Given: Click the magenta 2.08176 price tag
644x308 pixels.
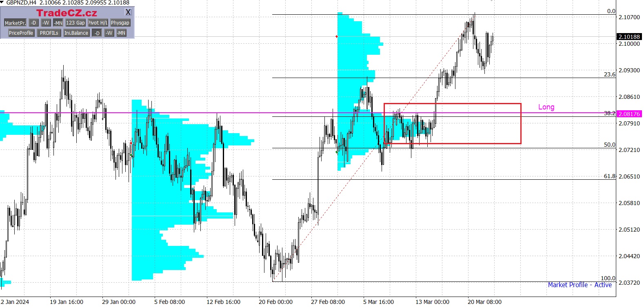Looking at the screenshot, I should (x=629, y=114).
